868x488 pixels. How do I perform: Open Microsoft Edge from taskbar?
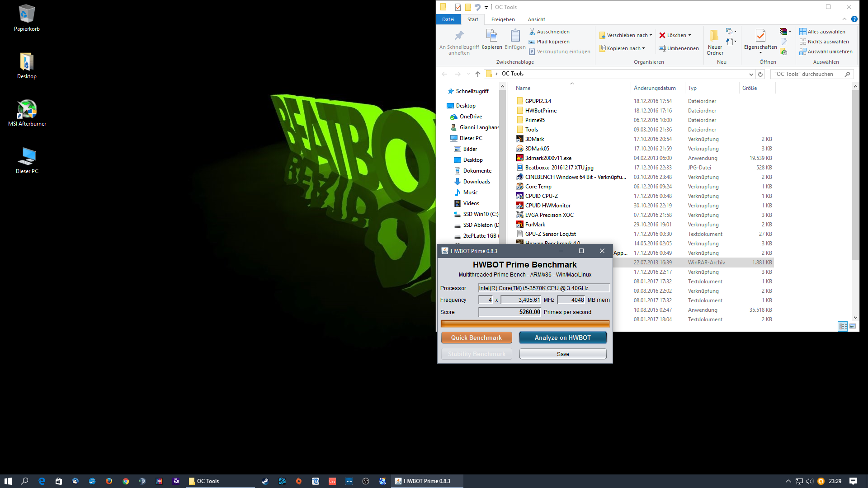42,481
